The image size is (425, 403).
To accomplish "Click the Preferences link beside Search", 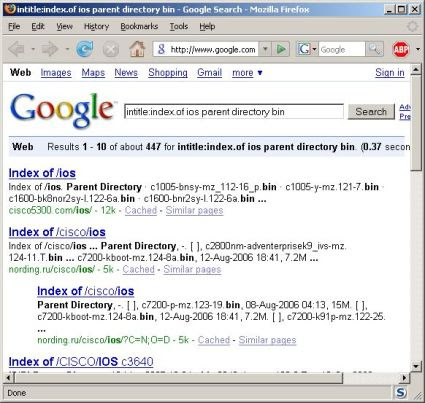I will [x=405, y=116].
